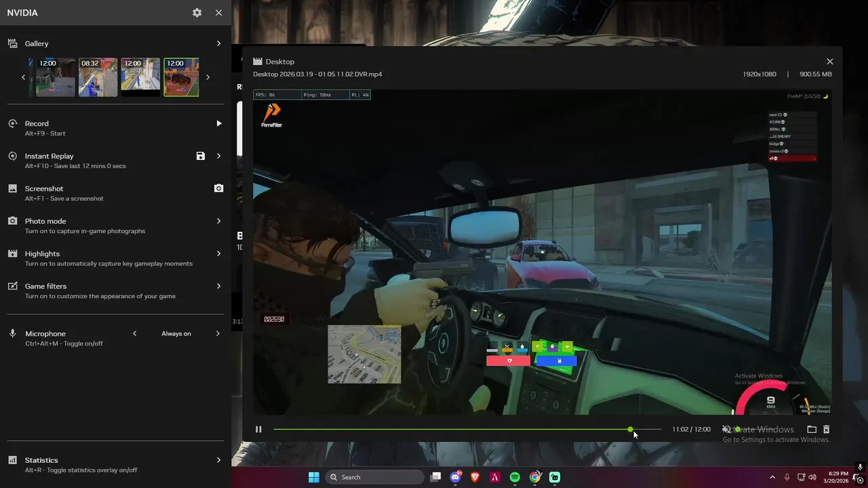This screenshot has height=488, width=868.
Task: Show previous gallery thumbnails with the left arrow
Action: click(x=23, y=77)
